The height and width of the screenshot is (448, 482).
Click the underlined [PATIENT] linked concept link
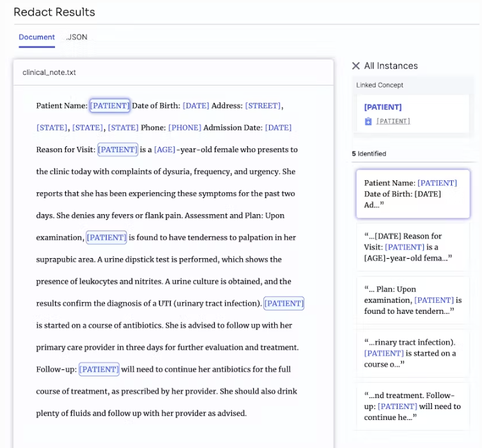(393, 121)
